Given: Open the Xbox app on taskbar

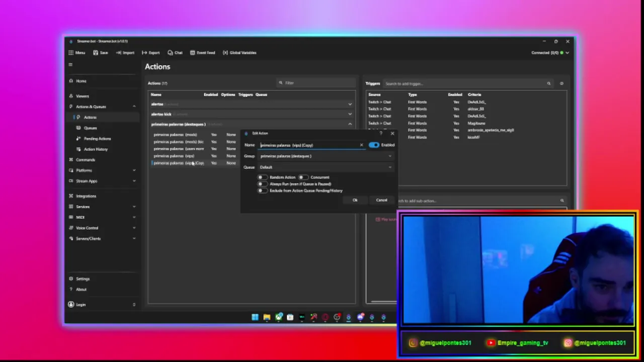Looking at the screenshot, I should [x=278, y=317].
